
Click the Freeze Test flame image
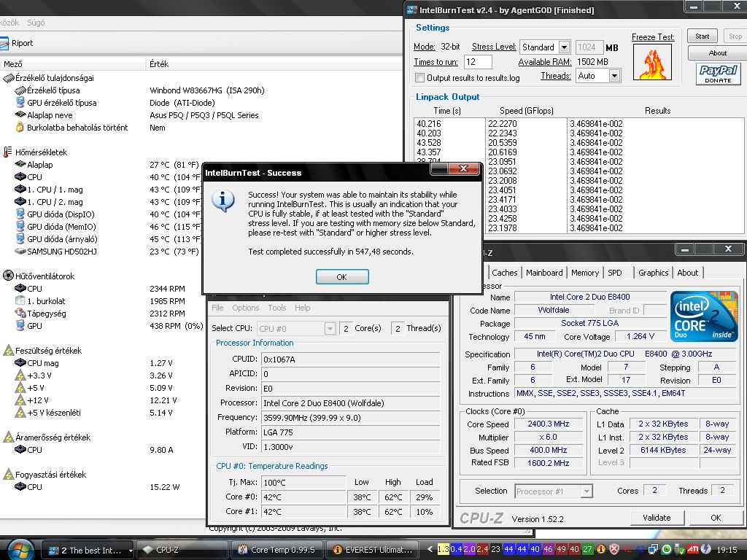click(x=652, y=62)
